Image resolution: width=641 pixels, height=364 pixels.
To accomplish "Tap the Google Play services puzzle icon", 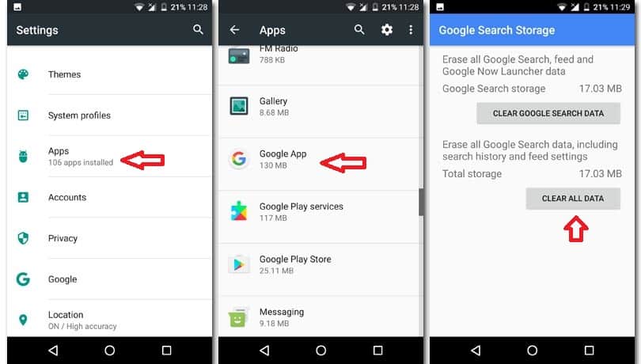I will tap(239, 211).
